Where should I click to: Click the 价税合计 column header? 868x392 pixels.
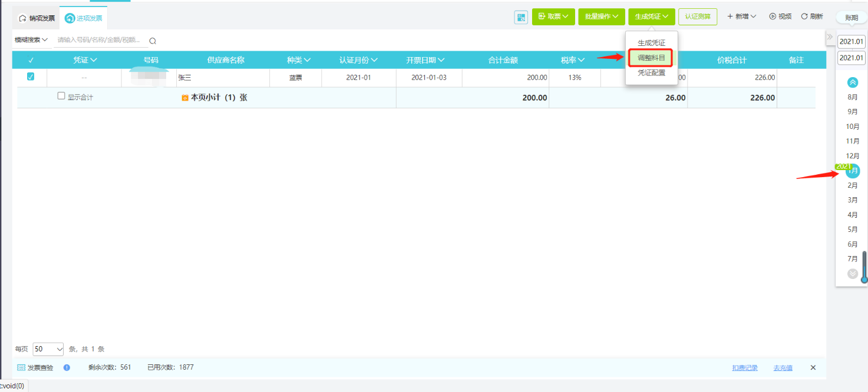[x=732, y=60]
